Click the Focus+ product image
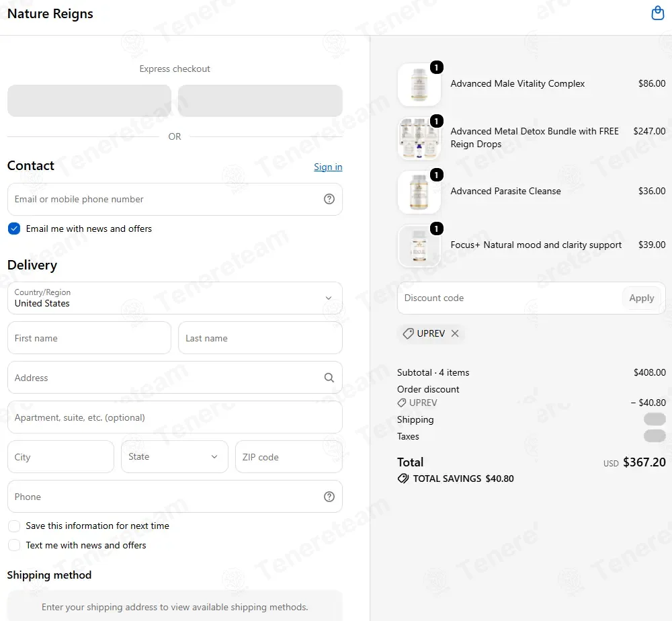 click(x=419, y=246)
